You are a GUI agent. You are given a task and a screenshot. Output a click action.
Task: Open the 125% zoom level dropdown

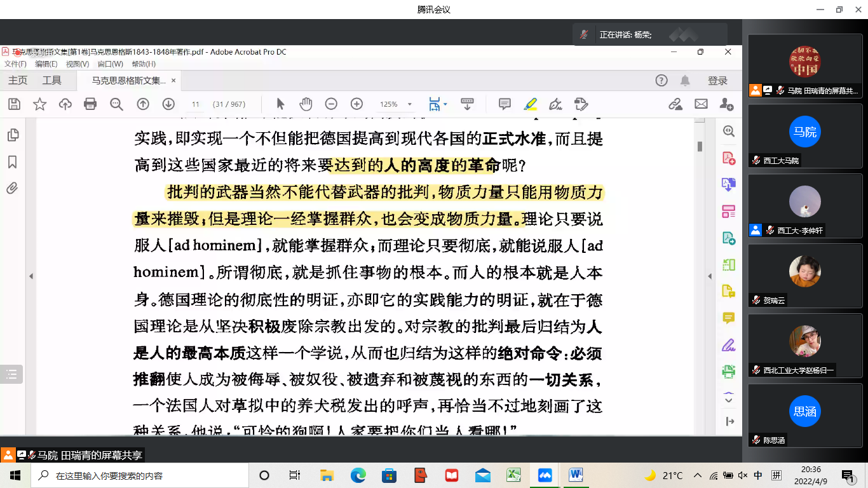tap(410, 105)
